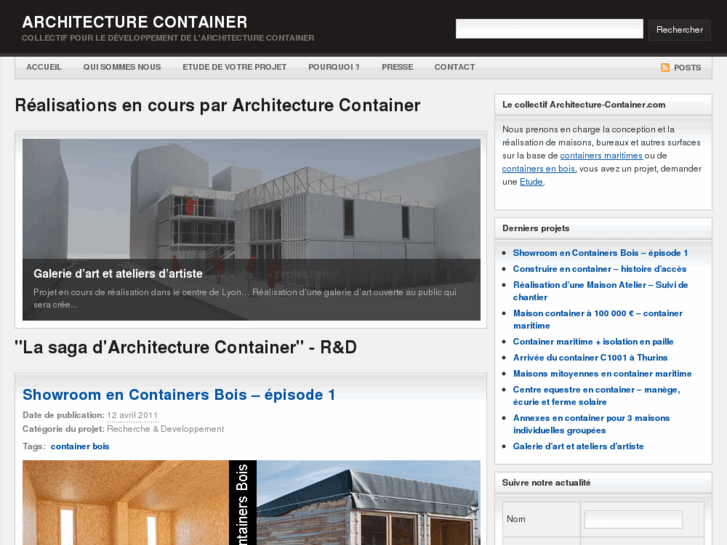Focus the search text field in header

pos(549,29)
